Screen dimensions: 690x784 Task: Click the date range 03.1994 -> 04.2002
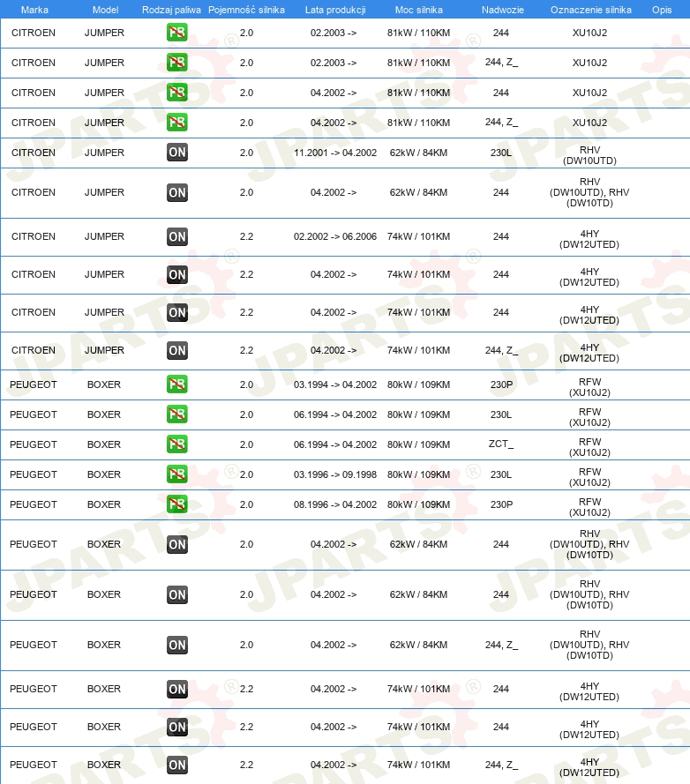pyautogui.click(x=335, y=385)
